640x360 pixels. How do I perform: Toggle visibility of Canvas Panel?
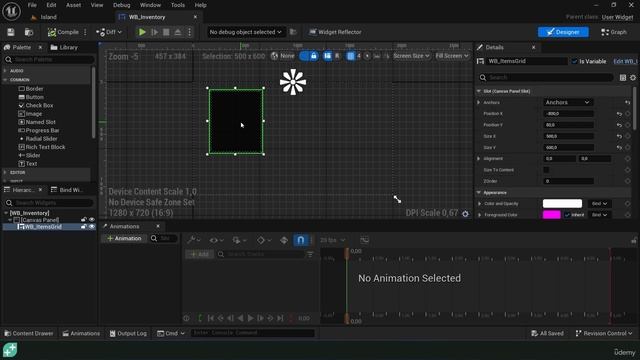[92, 220]
